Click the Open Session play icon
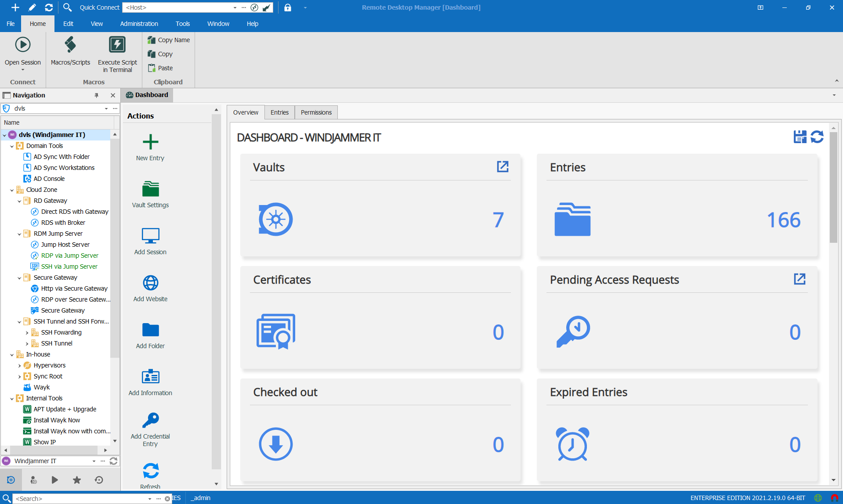Viewport: 843px width, 504px height. (x=23, y=45)
